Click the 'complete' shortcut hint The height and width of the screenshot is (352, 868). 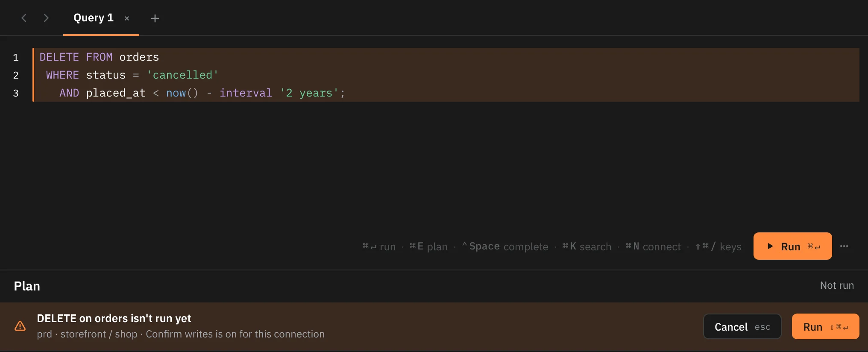pyautogui.click(x=505, y=246)
